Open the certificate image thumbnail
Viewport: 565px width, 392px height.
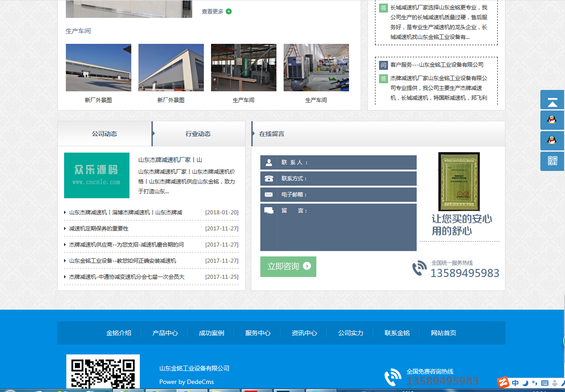point(459,182)
